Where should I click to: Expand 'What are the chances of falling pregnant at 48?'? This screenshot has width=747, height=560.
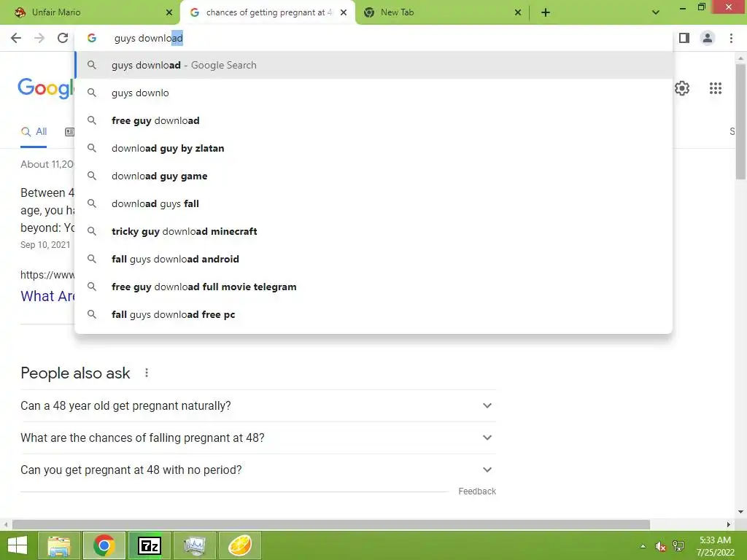[258, 437]
